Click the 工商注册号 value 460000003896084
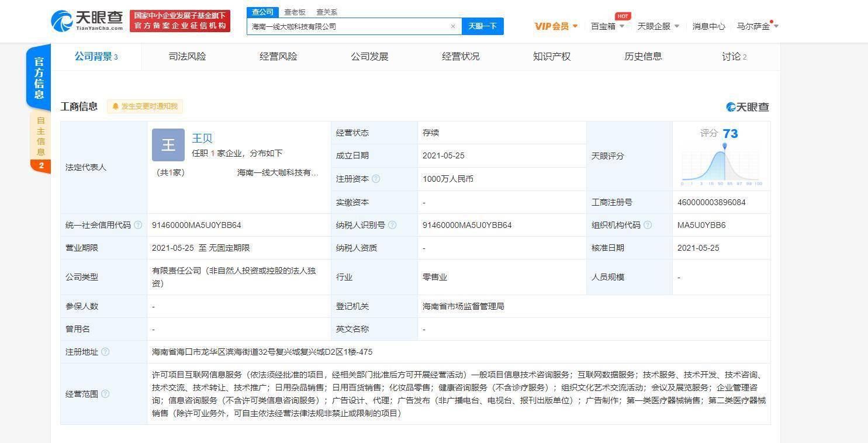The width and height of the screenshot is (868, 443). pos(711,202)
